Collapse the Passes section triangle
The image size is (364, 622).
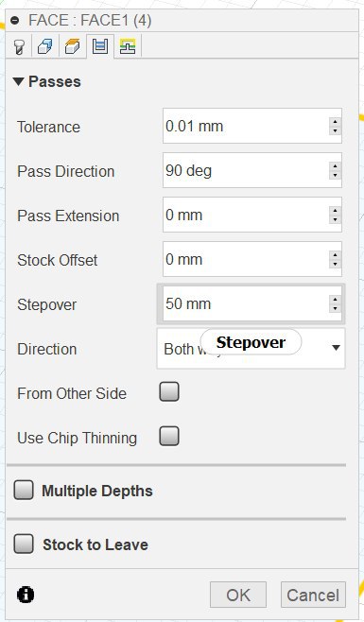coord(19,81)
